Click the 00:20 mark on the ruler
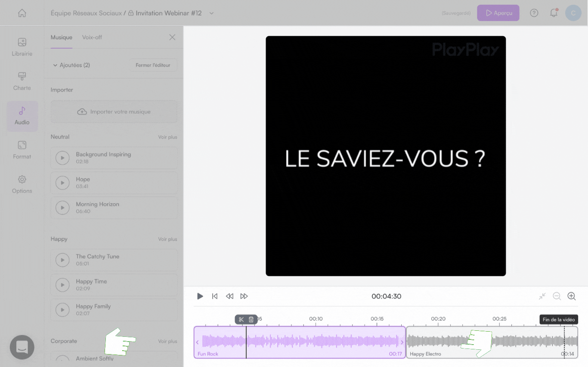The width and height of the screenshot is (588, 367). (438, 319)
